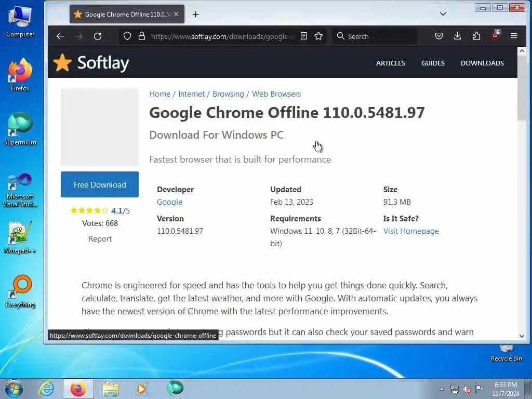
Task: Open the Windows Start button
Action: (x=14, y=389)
